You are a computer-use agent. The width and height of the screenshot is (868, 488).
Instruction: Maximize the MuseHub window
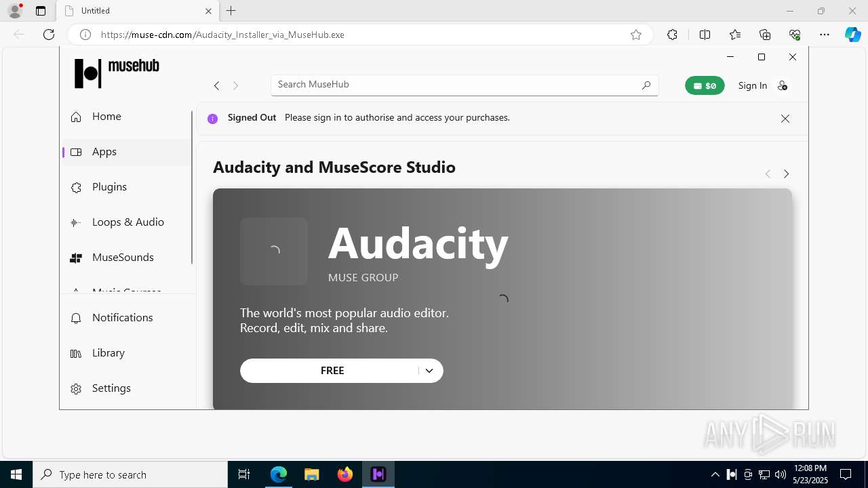[762, 57]
